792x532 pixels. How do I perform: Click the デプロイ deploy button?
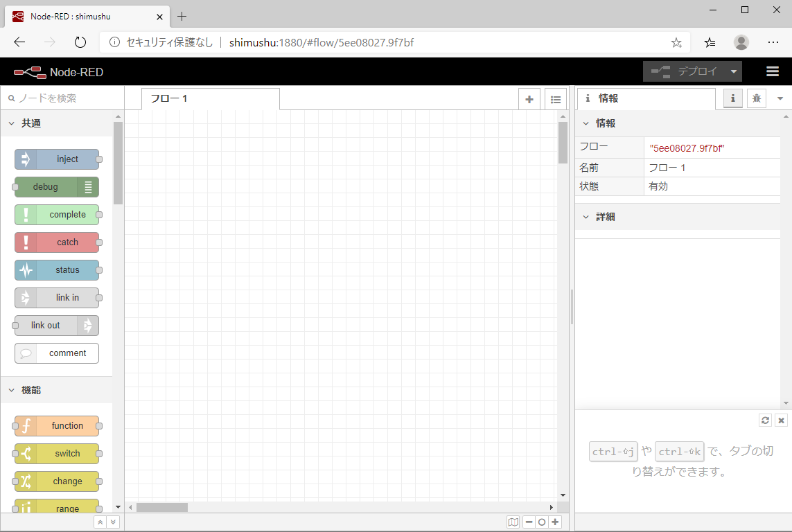coord(685,71)
